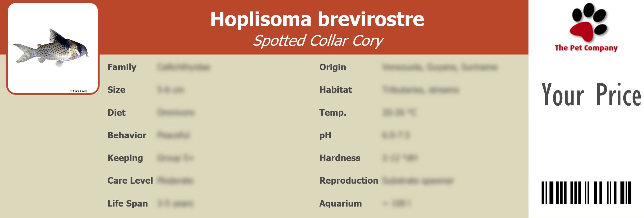Click the Family label
The image size is (644, 218).
(122, 67)
